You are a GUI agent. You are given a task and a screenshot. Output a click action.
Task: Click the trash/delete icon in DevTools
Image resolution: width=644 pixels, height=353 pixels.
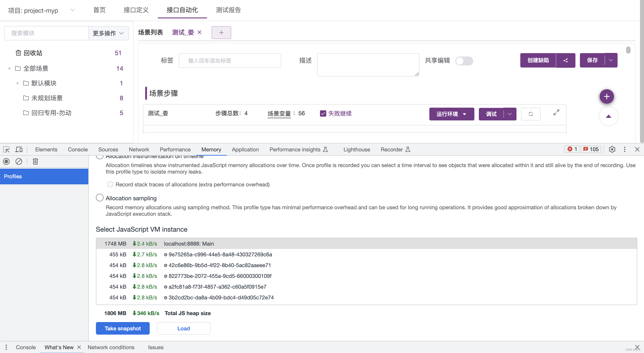click(x=35, y=161)
